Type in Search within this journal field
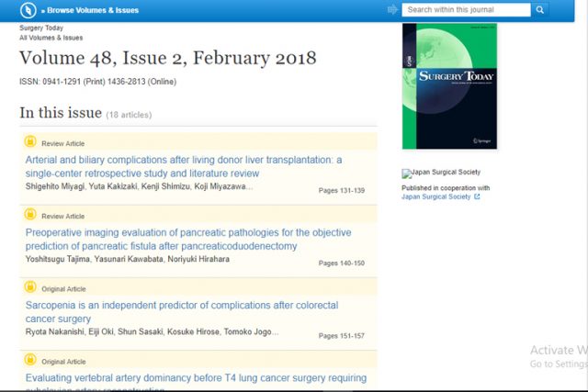Image resolution: width=588 pixels, height=392 pixels. tap(467, 10)
